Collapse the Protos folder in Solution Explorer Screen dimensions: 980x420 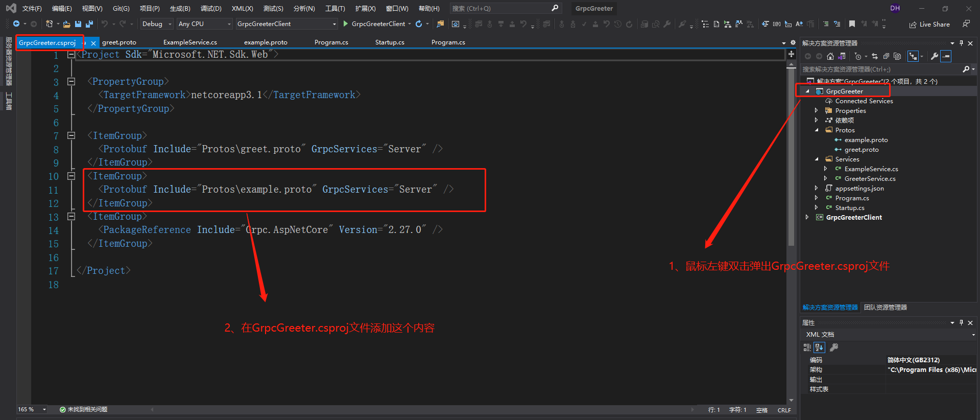817,130
